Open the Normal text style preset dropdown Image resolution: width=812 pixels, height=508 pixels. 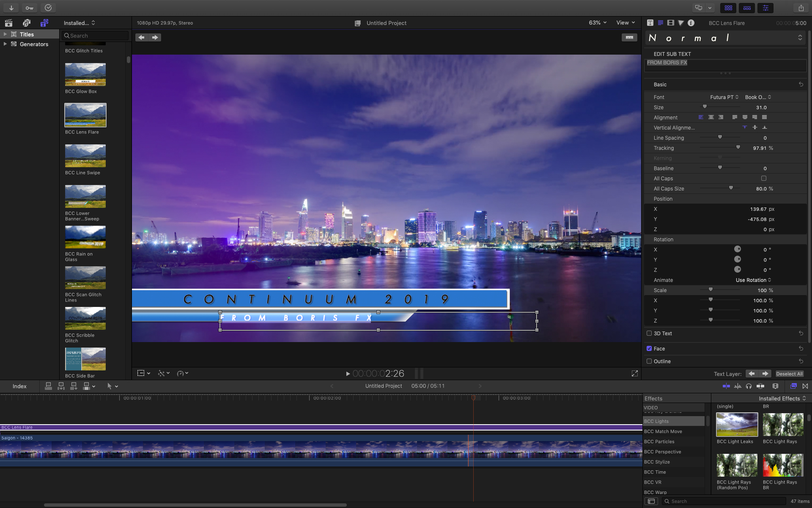[x=725, y=38]
